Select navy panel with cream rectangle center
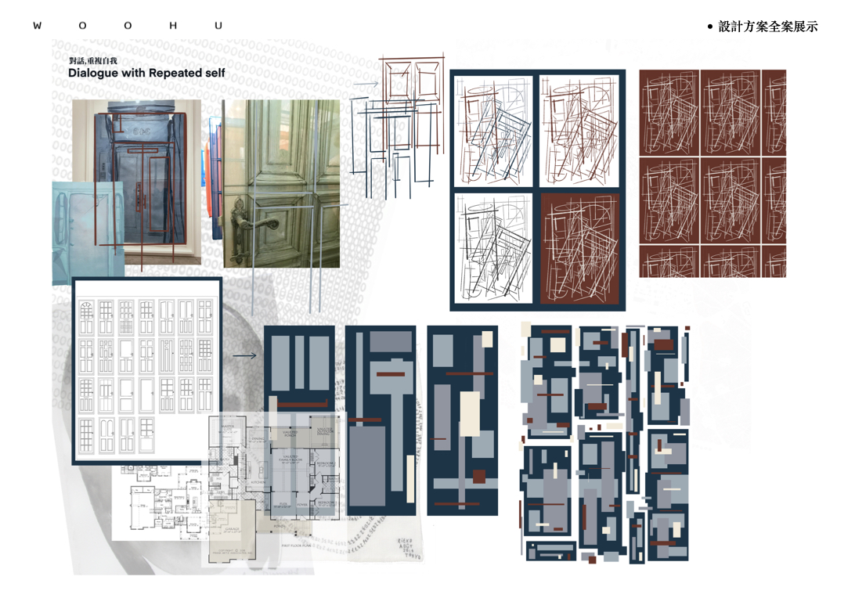 tap(463, 420)
